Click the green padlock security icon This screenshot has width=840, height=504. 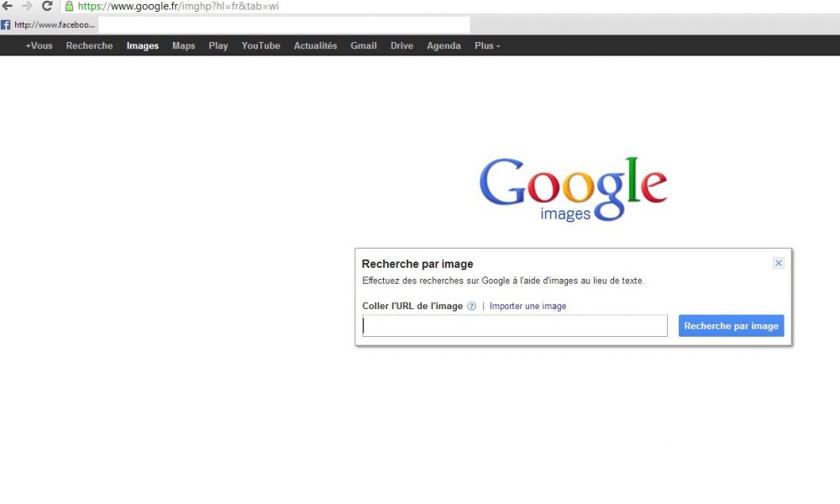coord(69,6)
